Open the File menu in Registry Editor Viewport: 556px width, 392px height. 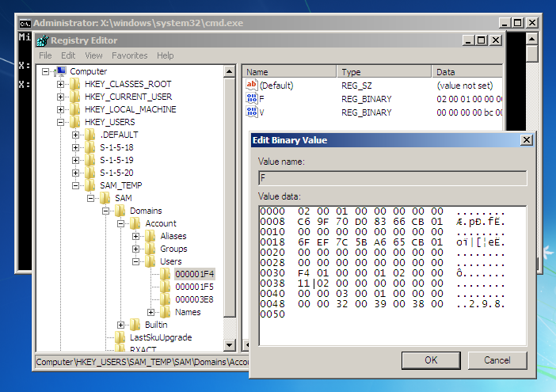[45, 55]
